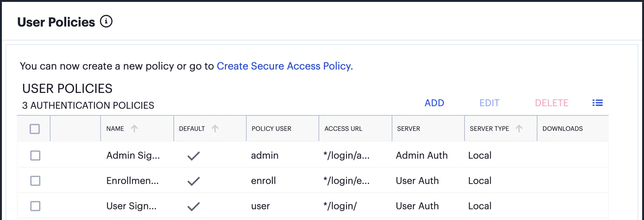644x220 pixels.
Task: Select the Enrollmen... policy checkbox
Action: [35, 181]
